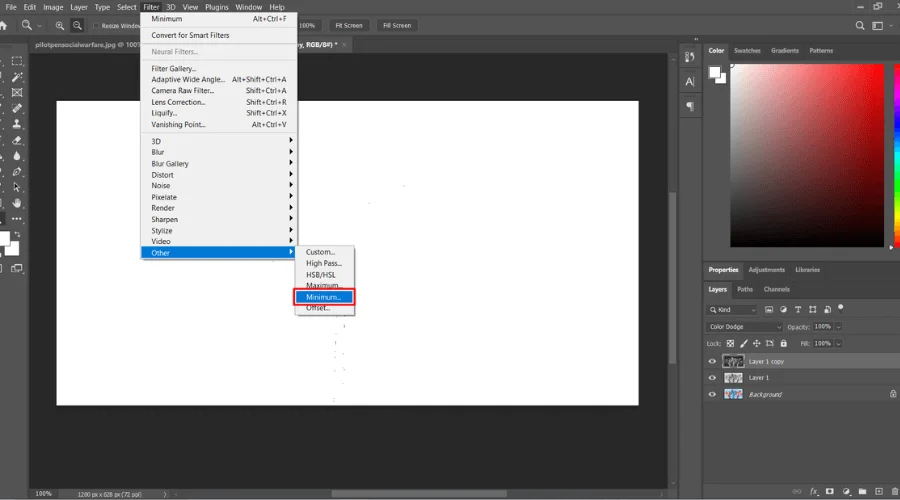Switch to the Swatches tab

(747, 51)
